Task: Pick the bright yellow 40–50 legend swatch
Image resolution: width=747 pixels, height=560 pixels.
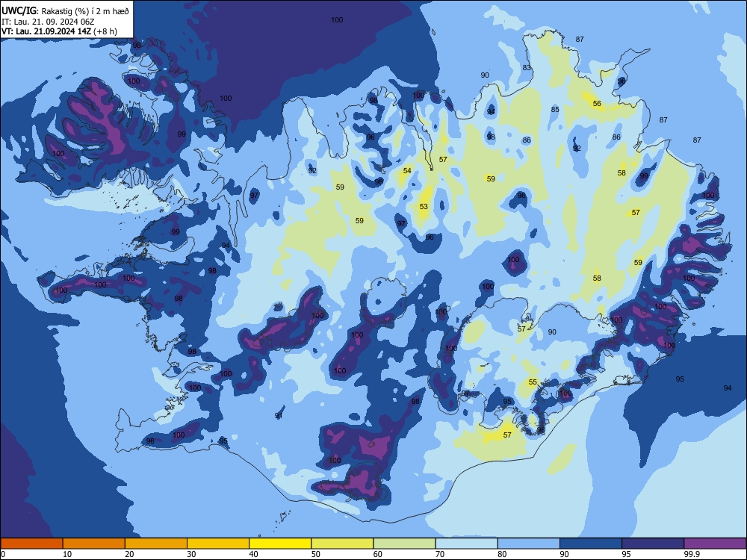Action: [x=280, y=544]
